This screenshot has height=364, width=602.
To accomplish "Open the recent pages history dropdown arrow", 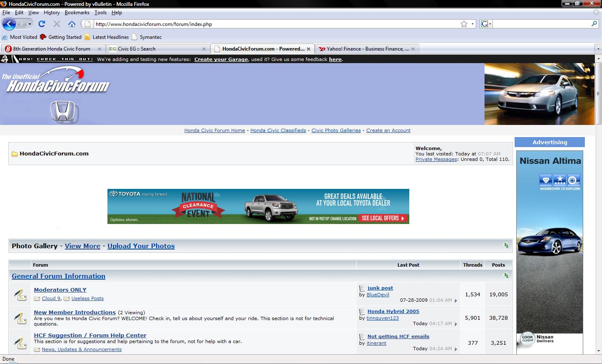I will click(30, 24).
